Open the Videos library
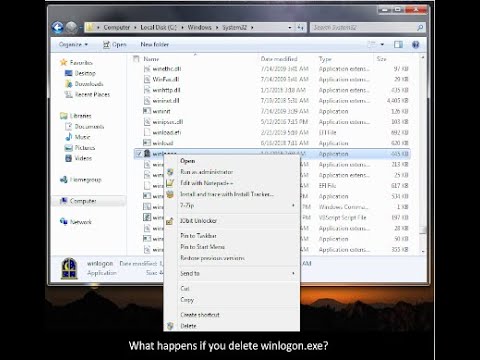The height and width of the screenshot is (360, 480). click(83, 158)
